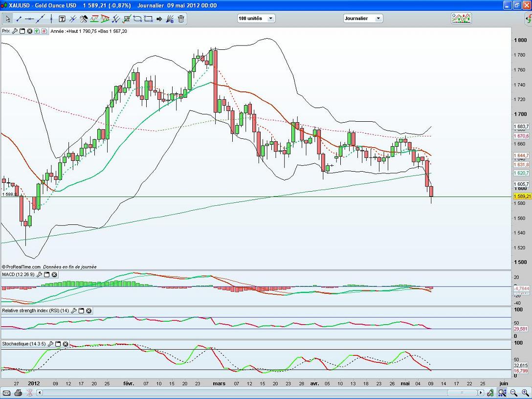Open Stochastique wrench settings
Image resolution: width=532 pixels, height=399 pixels.
click(x=50, y=344)
